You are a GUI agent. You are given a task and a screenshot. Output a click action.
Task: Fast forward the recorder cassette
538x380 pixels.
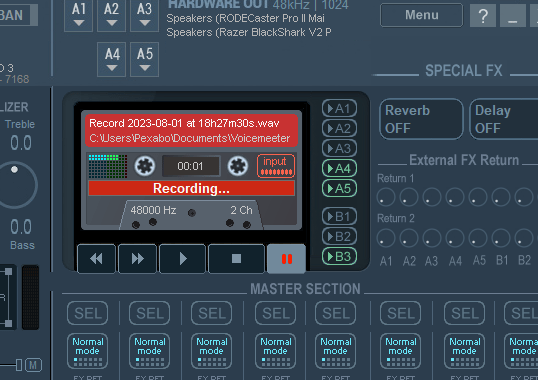[137, 259]
